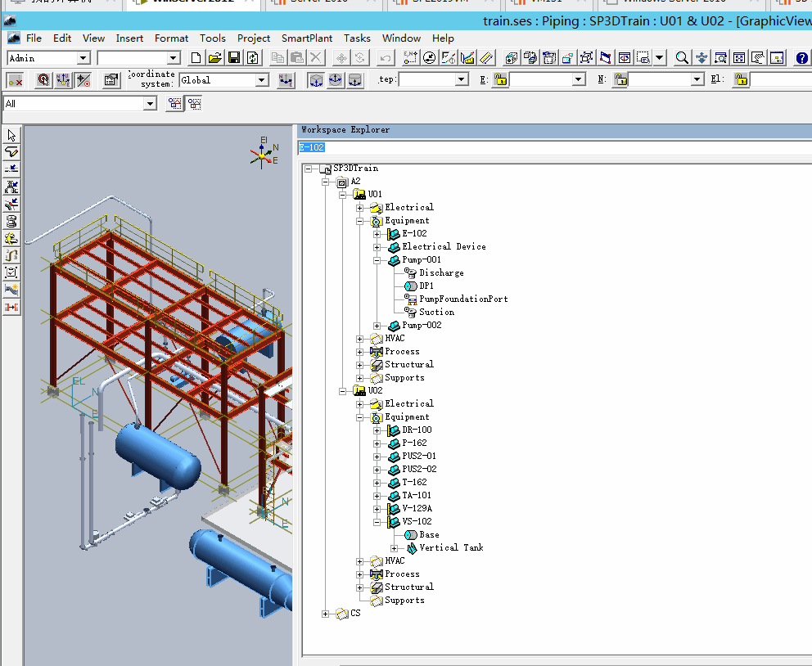
Task: Click the Properties page icon in PinPoint ribbon
Action: tap(111, 80)
